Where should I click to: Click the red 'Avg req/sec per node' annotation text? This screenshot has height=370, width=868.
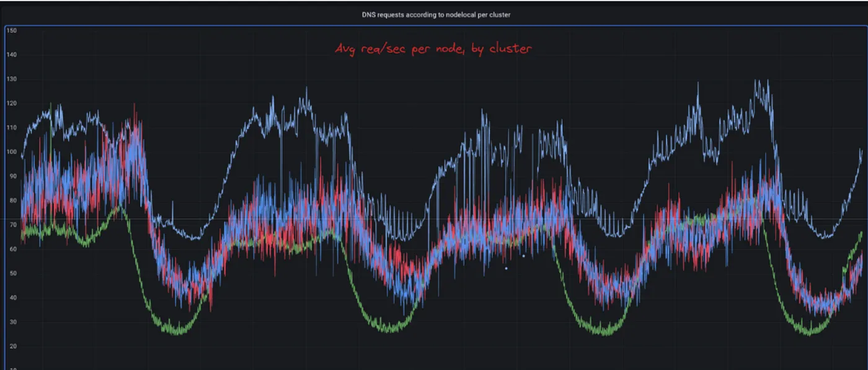tap(433, 49)
